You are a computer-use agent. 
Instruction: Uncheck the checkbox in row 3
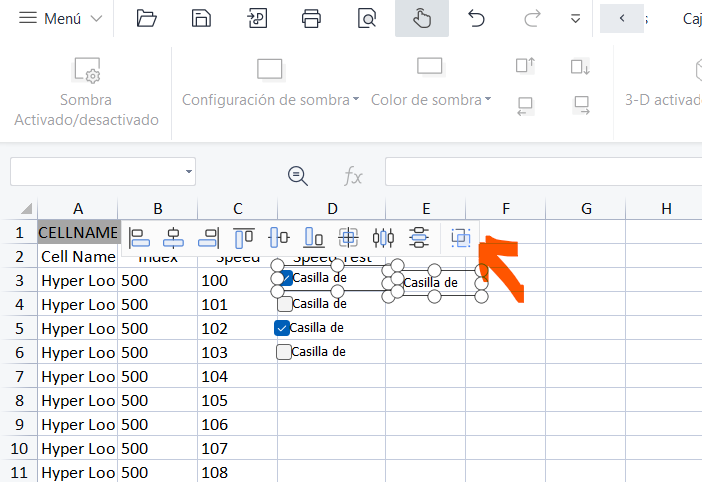[286, 278]
